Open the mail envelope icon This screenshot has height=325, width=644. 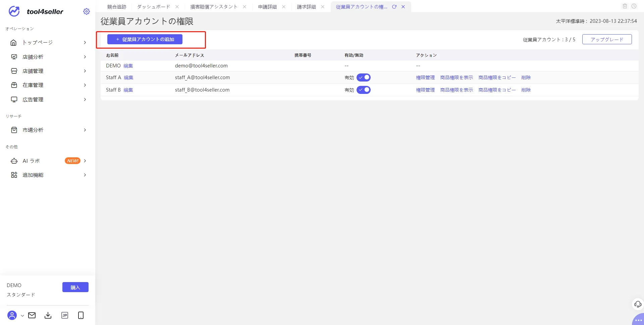tap(32, 315)
